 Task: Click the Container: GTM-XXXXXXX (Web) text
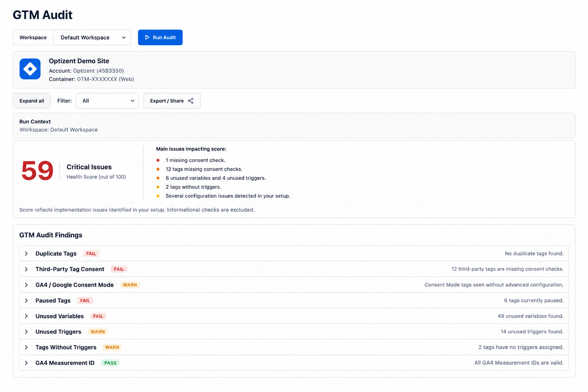coord(91,79)
